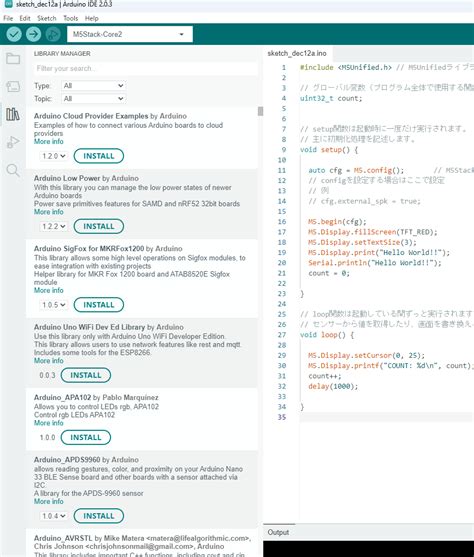Open the Sketchbook folder icon in the sidebar
Viewport: 474px width, 557px height.
click(x=13, y=59)
